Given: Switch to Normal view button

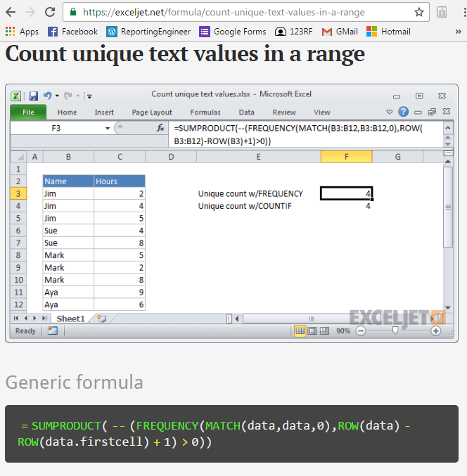Looking at the screenshot, I should pyautogui.click(x=300, y=331).
